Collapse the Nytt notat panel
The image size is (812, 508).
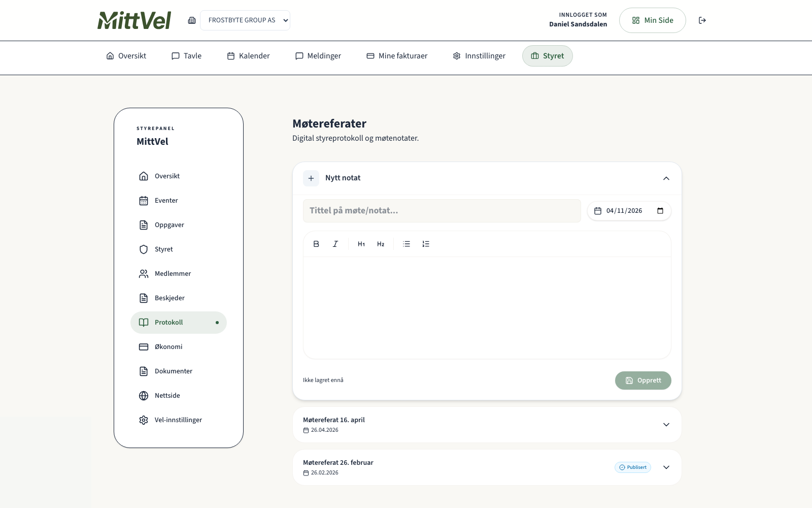666,178
